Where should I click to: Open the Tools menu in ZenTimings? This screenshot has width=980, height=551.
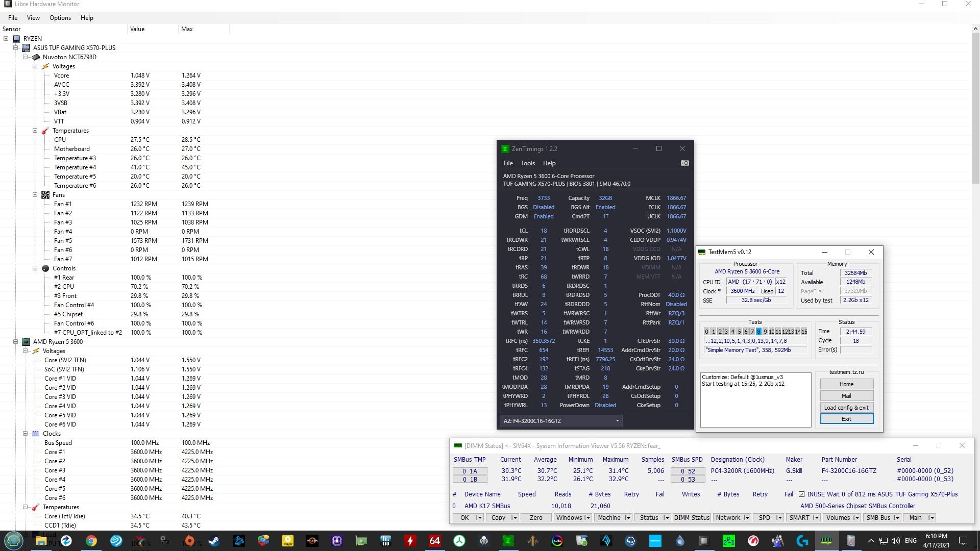(x=528, y=163)
